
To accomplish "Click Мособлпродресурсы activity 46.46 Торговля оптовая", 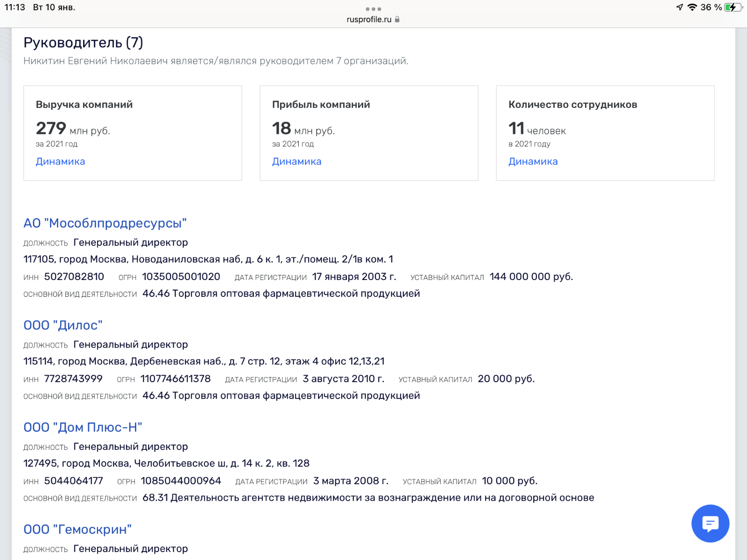I will pyautogui.click(x=281, y=294).
